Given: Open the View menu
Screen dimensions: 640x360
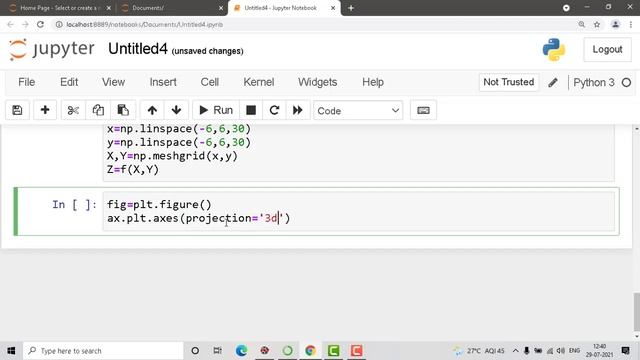Looking at the screenshot, I should (113, 82).
